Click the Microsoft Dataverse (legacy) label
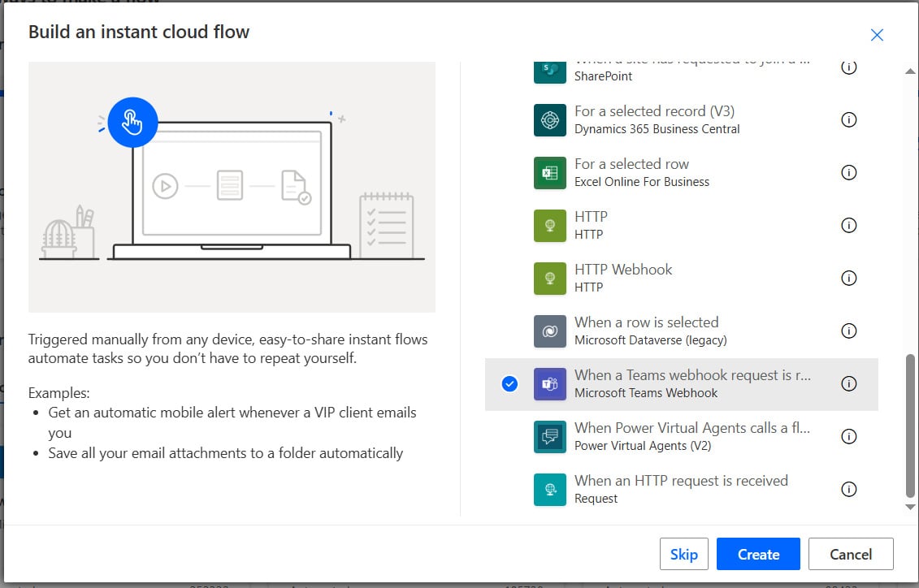This screenshot has width=919, height=588. click(651, 340)
